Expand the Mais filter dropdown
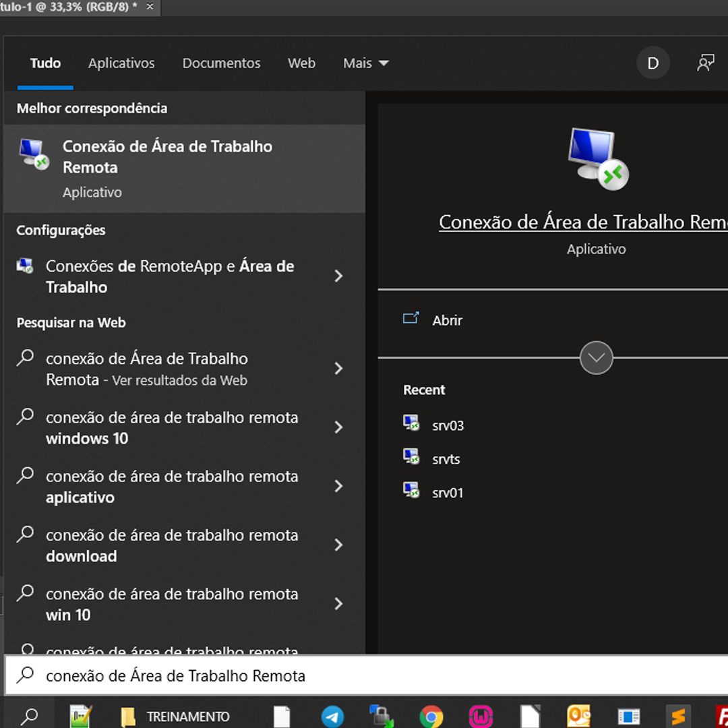 [365, 63]
